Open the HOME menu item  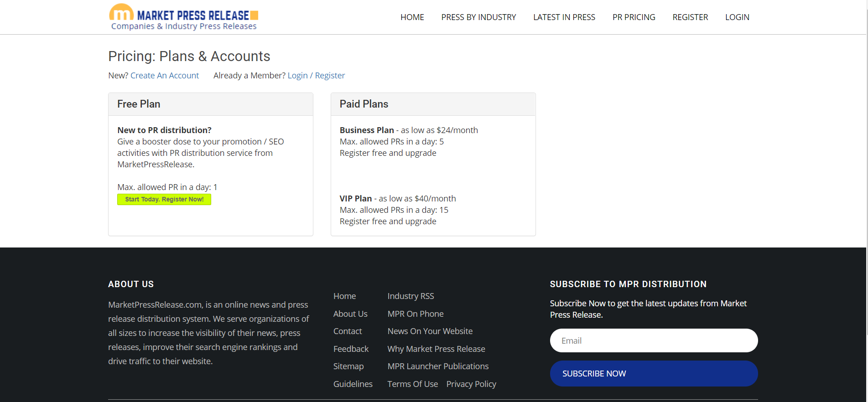[x=412, y=17]
